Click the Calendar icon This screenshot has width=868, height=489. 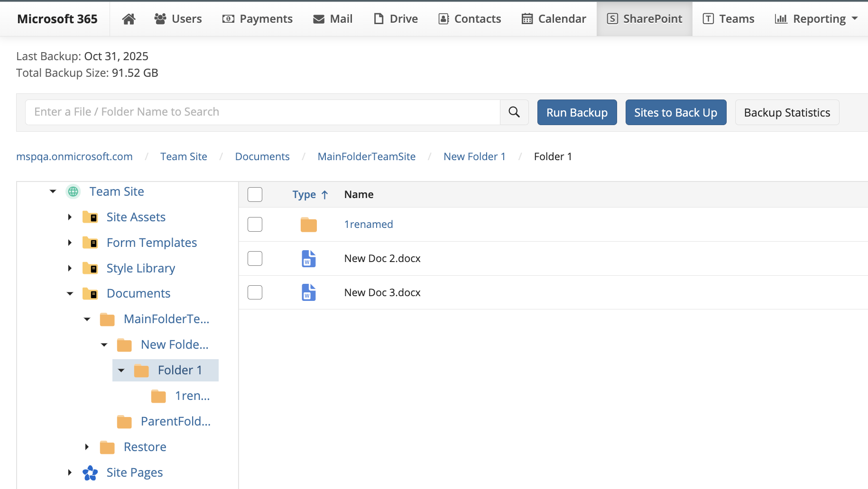(526, 18)
